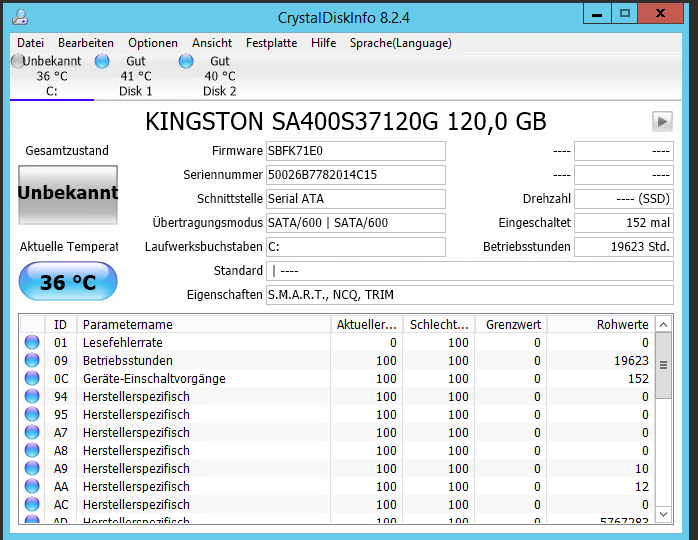Click the 36 °C temperature button

click(68, 281)
